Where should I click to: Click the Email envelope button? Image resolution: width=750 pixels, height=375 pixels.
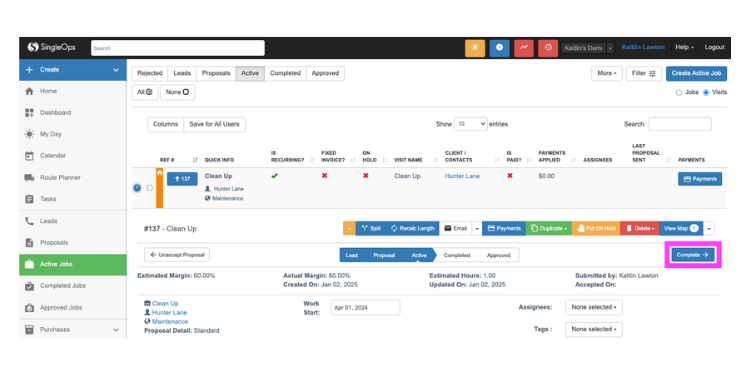click(x=455, y=229)
